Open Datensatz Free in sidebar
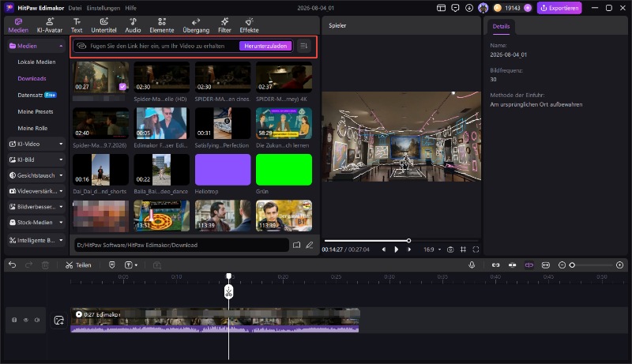The height and width of the screenshot is (364, 632). pyautogui.click(x=37, y=95)
